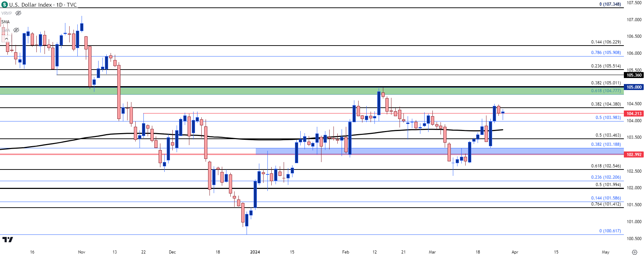This screenshot has height=256, width=644.
Task: Select the 0.618 (102.546) Fibonacci label
Action: (606, 166)
